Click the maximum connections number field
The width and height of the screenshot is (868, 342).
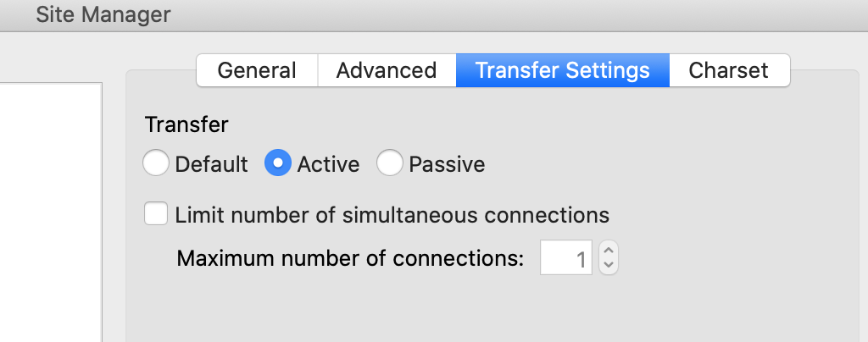click(x=565, y=256)
